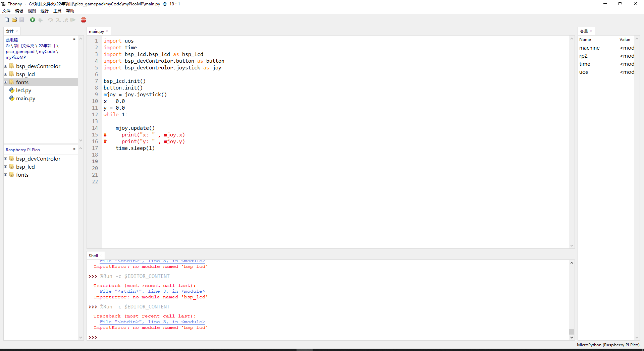644x351 pixels.
Task: Click the Step into debug icon
Action: 58,20
